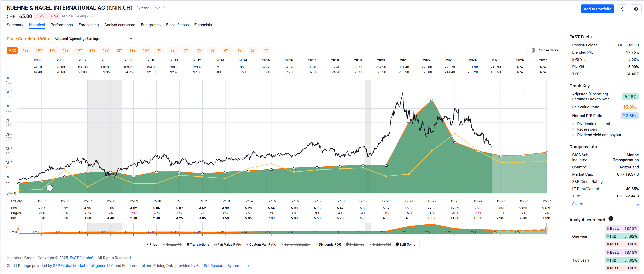Click the EPS value 22.03
The image size is (644, 274).
(432, 208)
